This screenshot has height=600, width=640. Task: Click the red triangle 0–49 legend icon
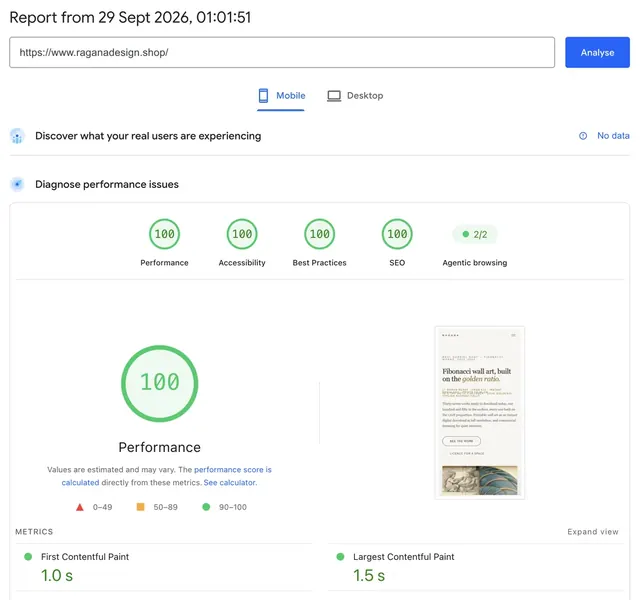pyautogui.click(x=80, y=507)
